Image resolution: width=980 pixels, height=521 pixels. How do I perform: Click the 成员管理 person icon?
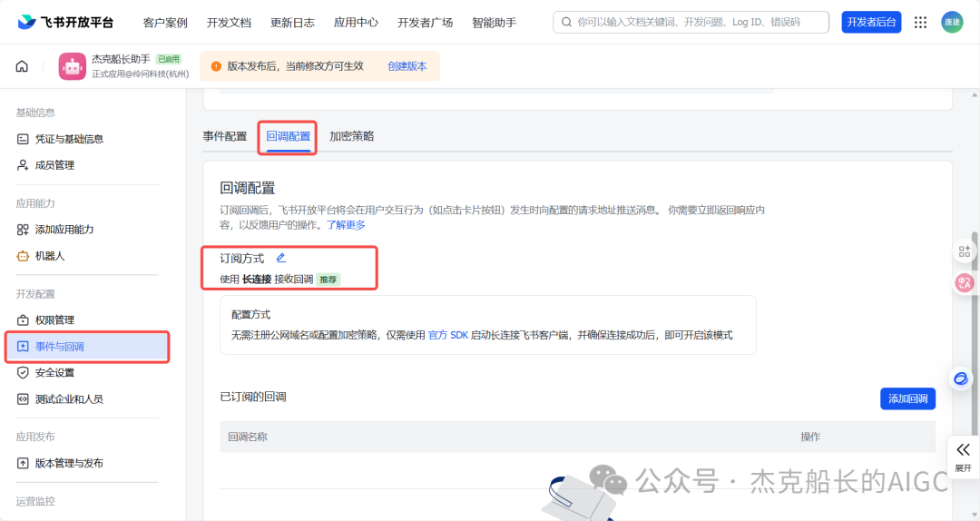point(23,165)
